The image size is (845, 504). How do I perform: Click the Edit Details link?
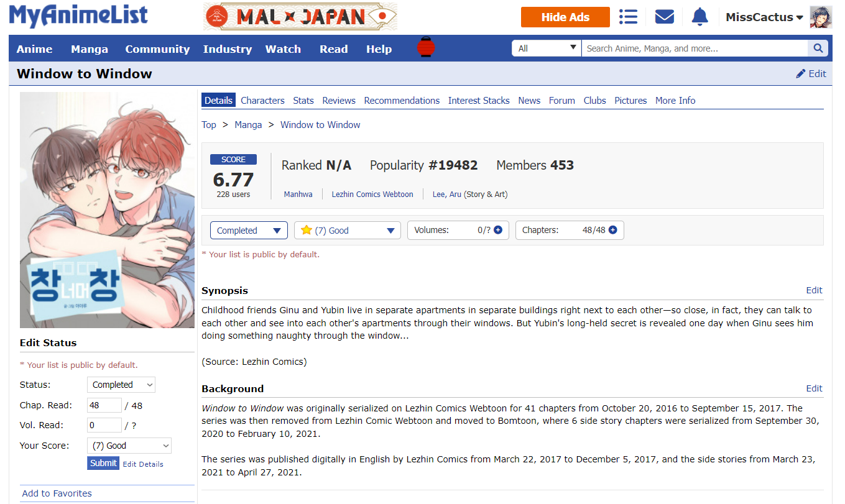tap(143, 464)
